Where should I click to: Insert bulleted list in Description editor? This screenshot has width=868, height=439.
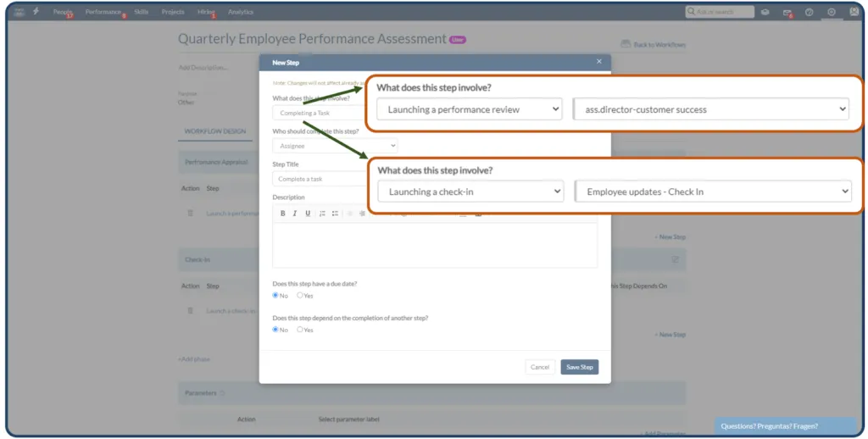coord(335,213)
